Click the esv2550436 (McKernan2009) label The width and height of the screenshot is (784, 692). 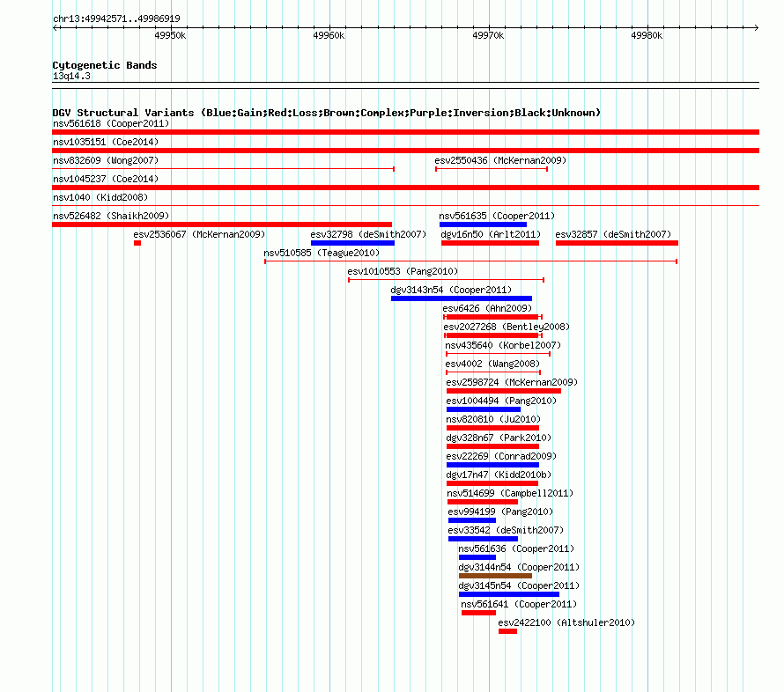point(500,160)
